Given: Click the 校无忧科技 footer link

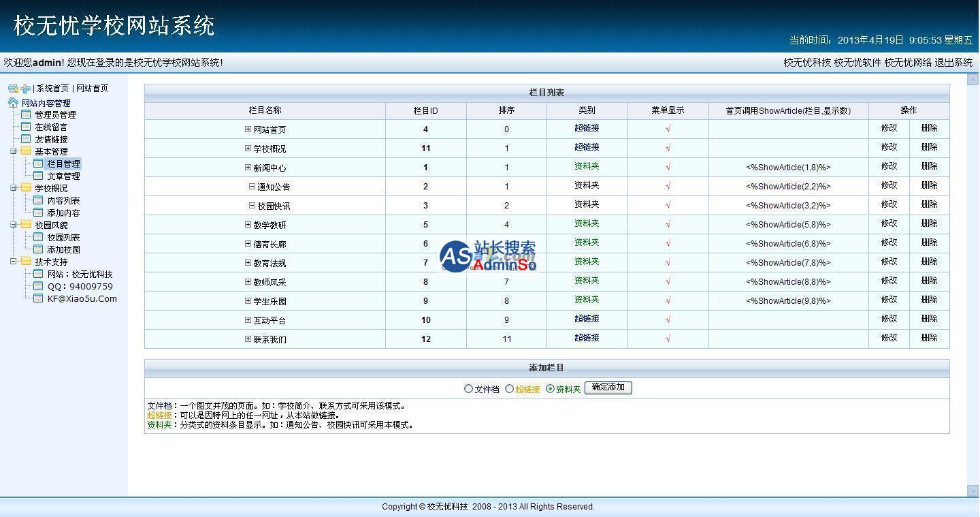Looking at the screenshot, I should coord(447,507).
